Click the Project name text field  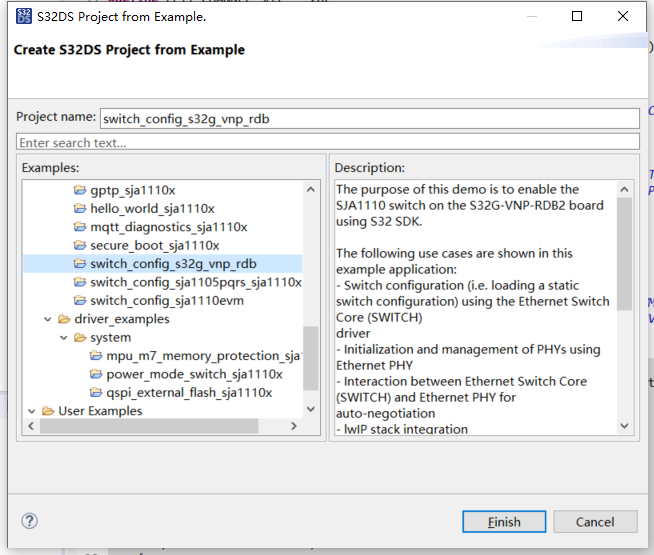tap(368, 118)
